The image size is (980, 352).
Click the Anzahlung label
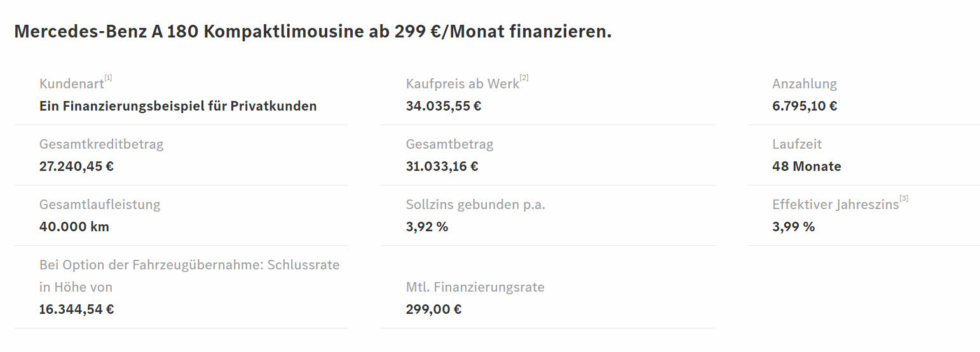(x=805, y=84)
